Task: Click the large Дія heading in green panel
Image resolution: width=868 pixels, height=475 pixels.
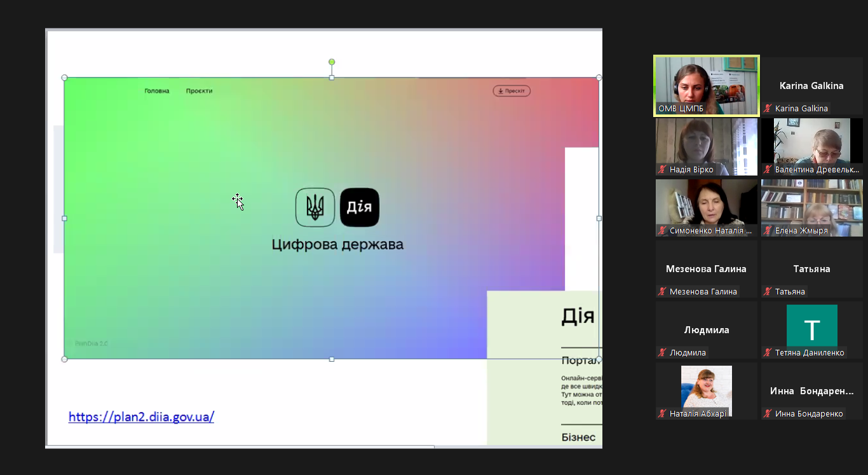Action: coord(578,316)
